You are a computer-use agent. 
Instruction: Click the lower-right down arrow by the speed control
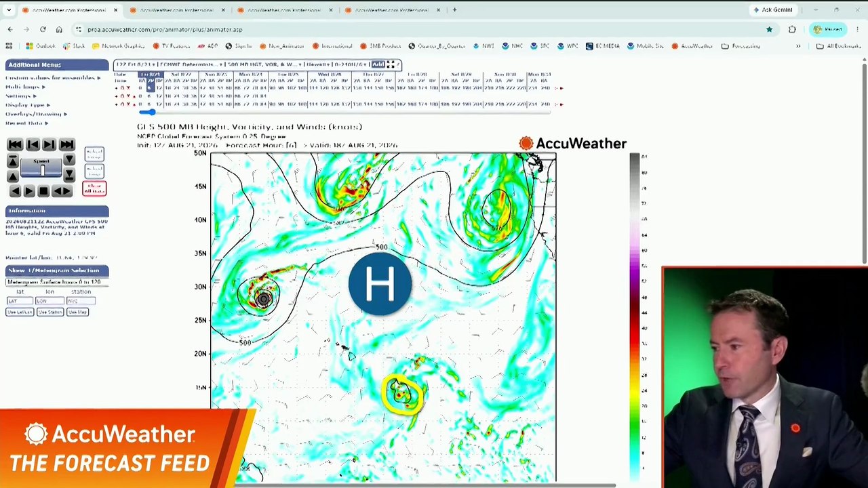click(x=69, y=176)
